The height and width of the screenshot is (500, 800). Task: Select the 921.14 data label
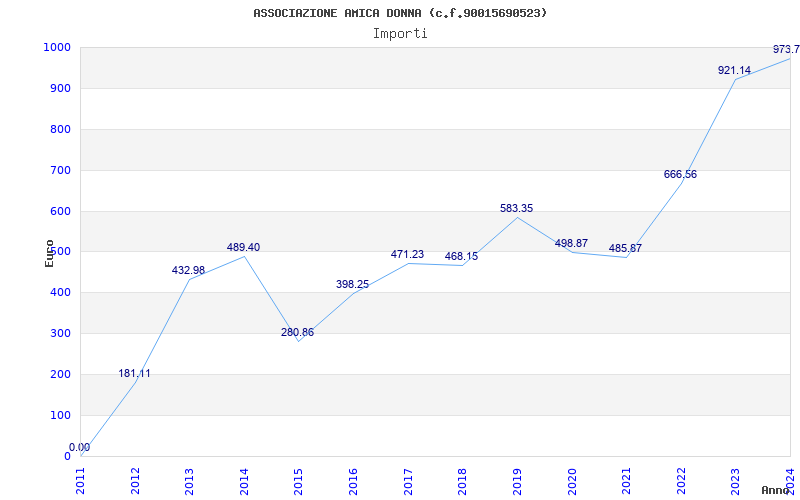(734, 70)
